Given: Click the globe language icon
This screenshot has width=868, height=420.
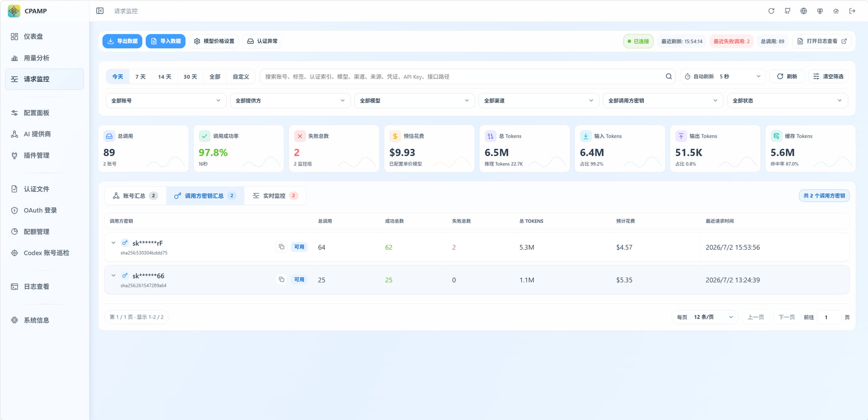Looking at the screenshot, I should [x=804, y=11].
